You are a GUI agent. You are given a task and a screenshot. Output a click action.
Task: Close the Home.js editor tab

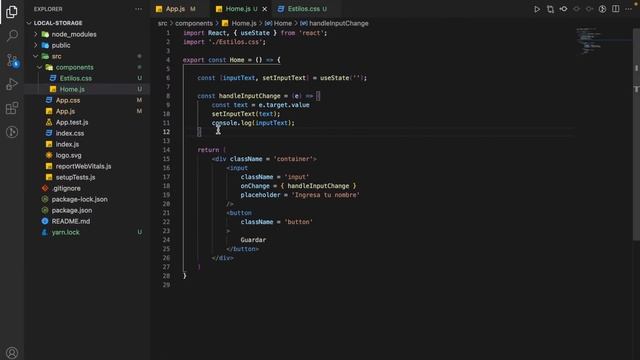click(264, 9)
